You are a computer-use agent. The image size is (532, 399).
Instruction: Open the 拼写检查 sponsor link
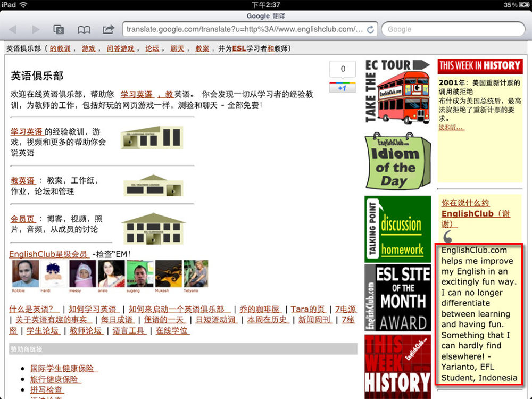point(47,390)
